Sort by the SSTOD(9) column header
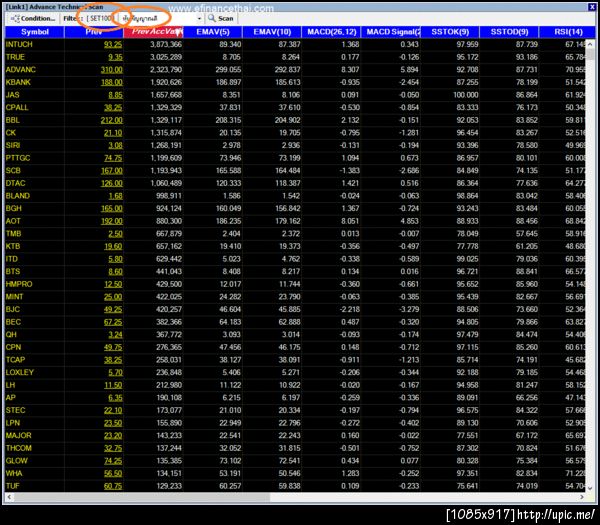600x525 pixels. tap(509, 32)
